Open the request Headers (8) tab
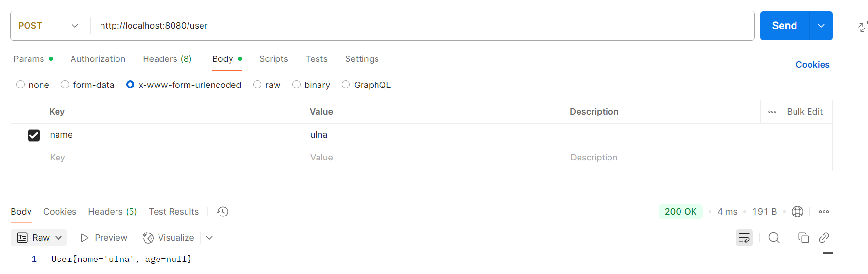868x274 pixels. point(167,59)
